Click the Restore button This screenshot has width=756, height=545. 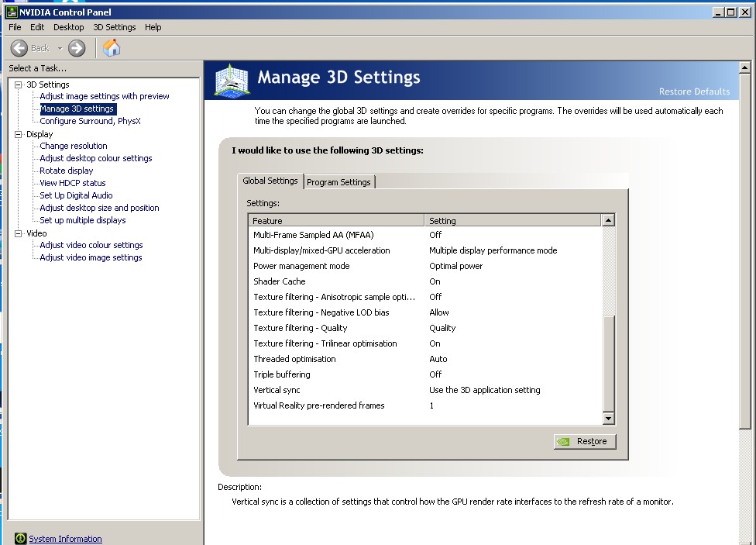pos(585,441)
